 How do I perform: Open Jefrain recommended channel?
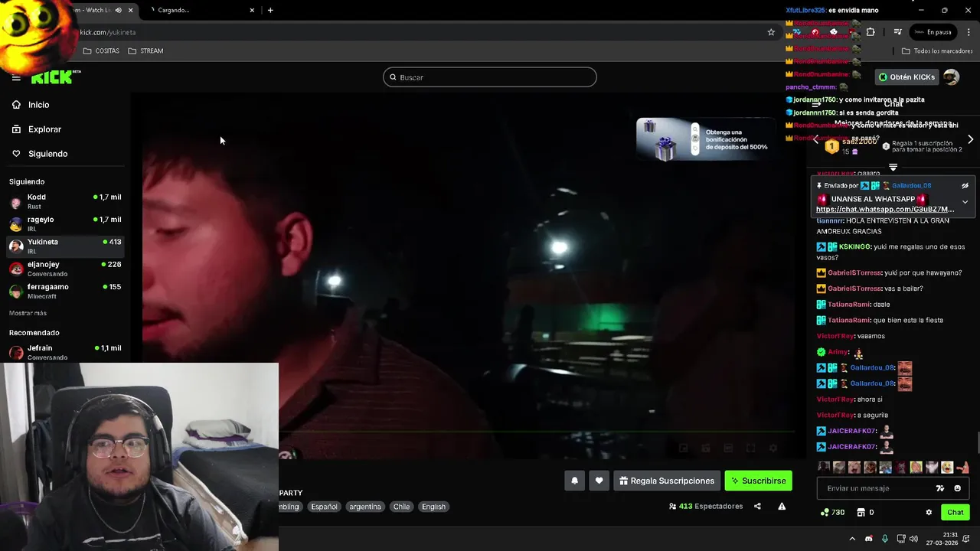click(x=65, y=352)
